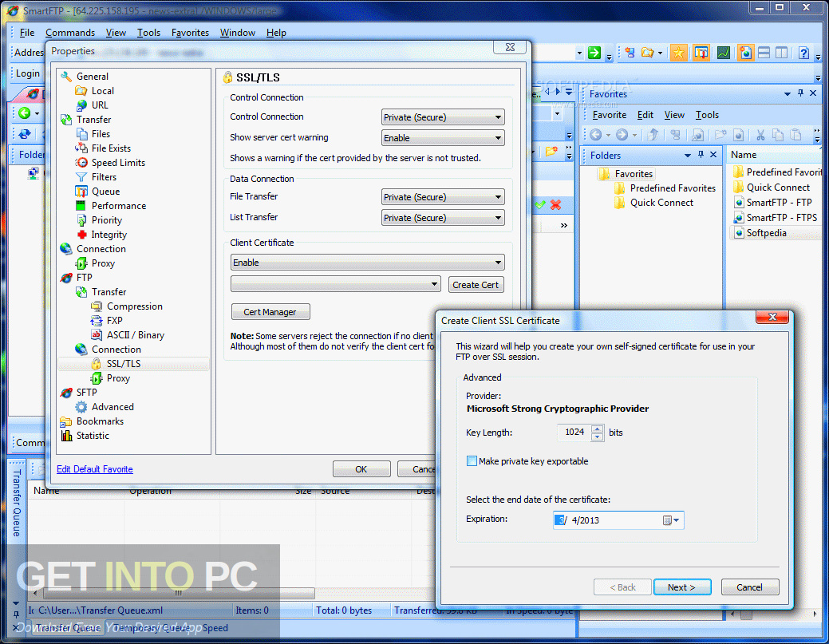The image size is (829, 644).
Task: Select the Integrity red cross icon
Action: pyautogui.click(x=81, y=235)
